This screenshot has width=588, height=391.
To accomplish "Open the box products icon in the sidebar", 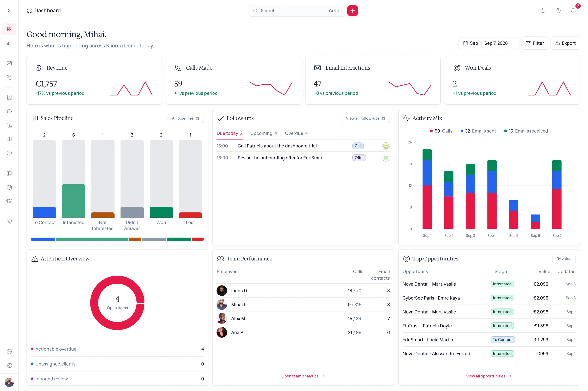I will [9, 187].
